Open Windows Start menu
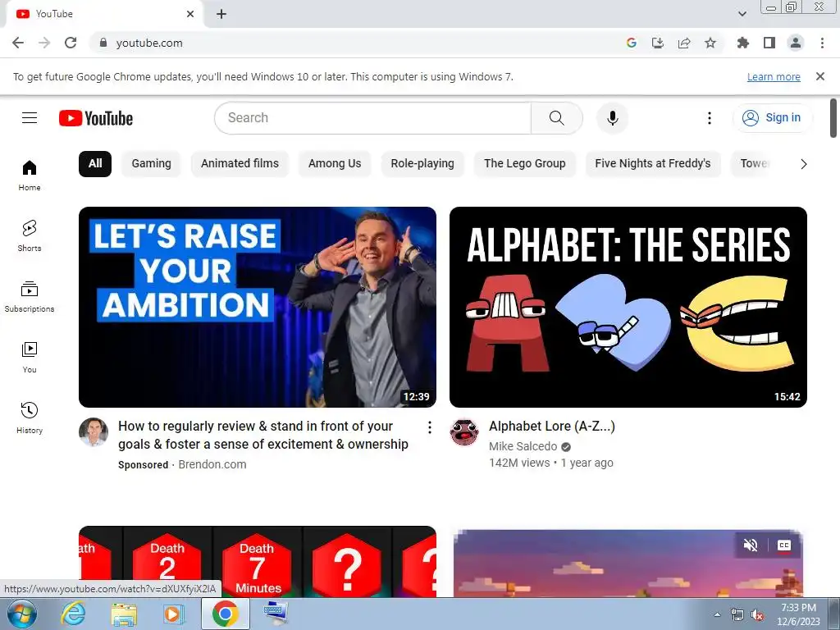 [x=22, y=614]
